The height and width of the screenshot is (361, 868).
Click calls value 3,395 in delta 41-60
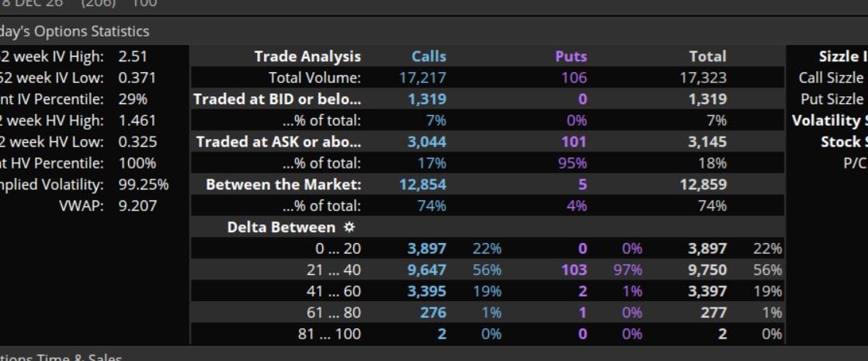click(x=427, y=291)
